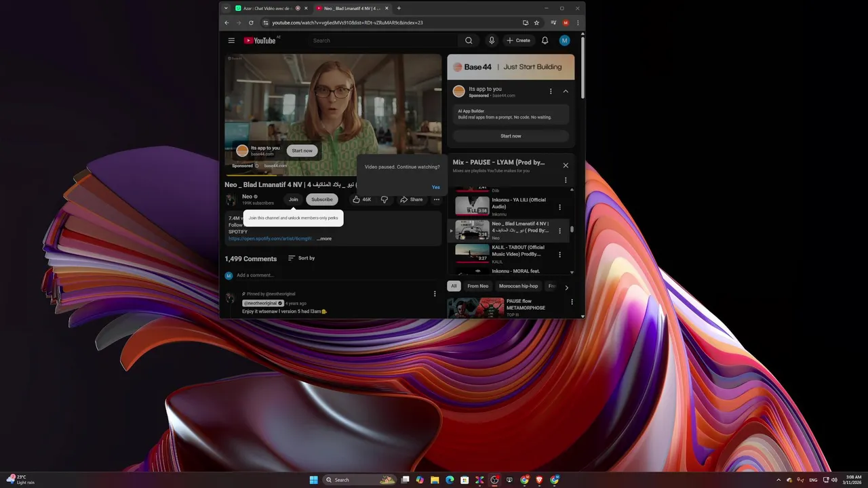Click Start now on video ad overlay
This screenshot has width=868, height=488.
(302, 150)
